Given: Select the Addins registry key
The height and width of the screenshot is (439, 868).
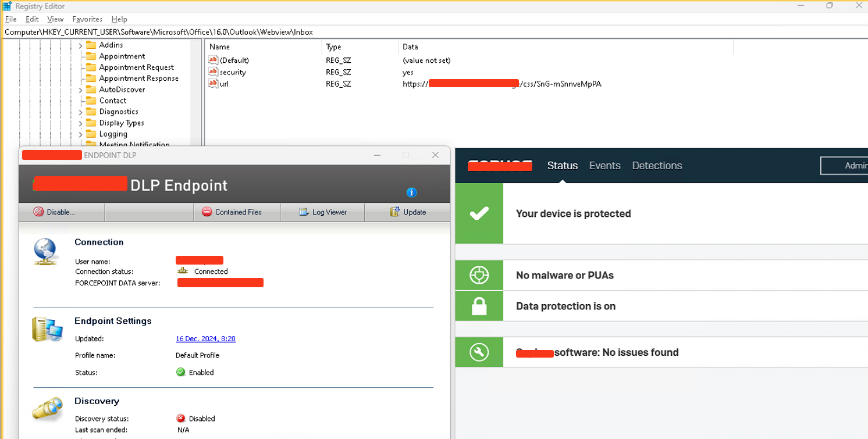Looking at the screenshot, I should click(x=111, y=45).
